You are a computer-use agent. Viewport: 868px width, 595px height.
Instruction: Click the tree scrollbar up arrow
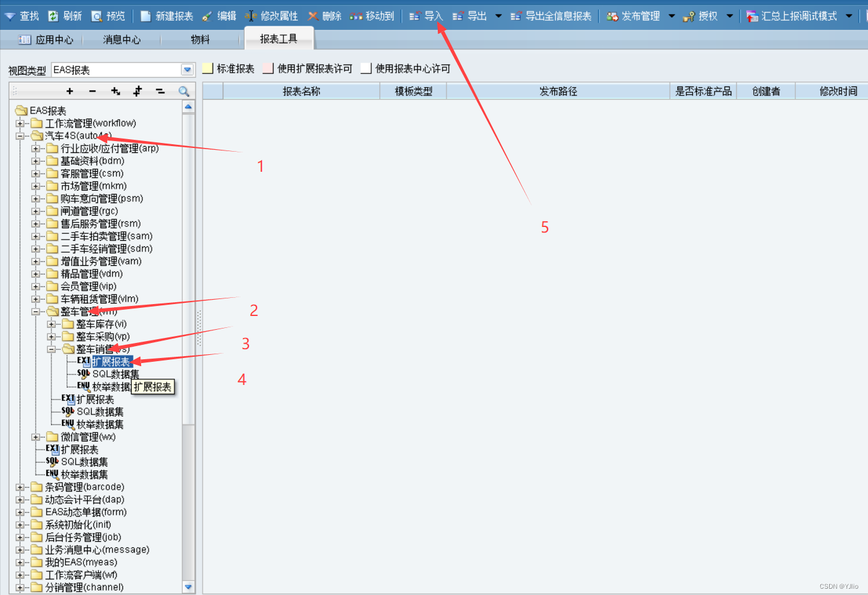click(x=188, y=107)
